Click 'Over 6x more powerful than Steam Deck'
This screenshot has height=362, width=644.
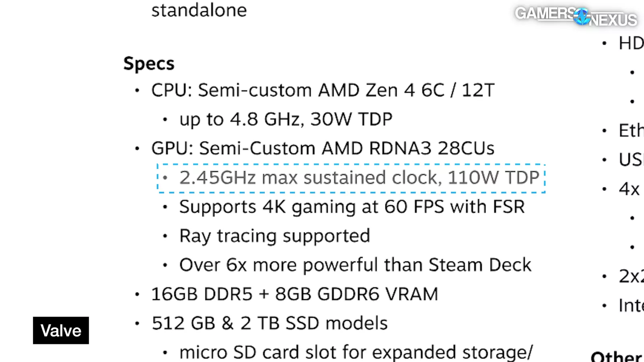355,265
